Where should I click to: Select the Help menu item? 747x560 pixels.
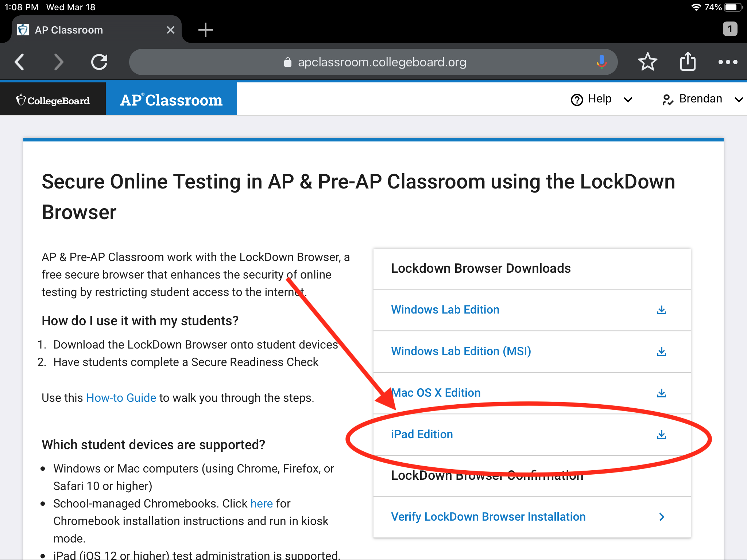[601, 99]
